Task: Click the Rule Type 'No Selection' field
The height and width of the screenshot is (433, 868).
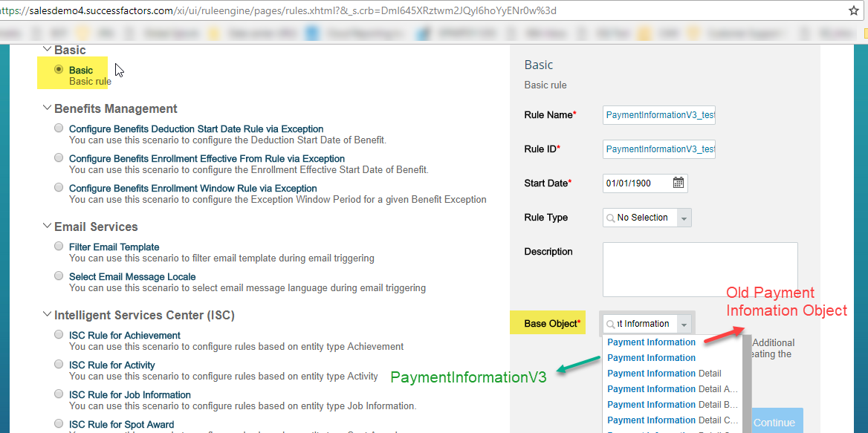Action: pos(641,218)
